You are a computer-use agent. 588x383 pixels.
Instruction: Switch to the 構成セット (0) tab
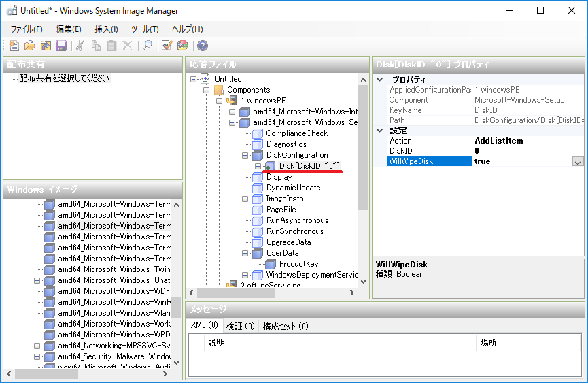[286, 327]
